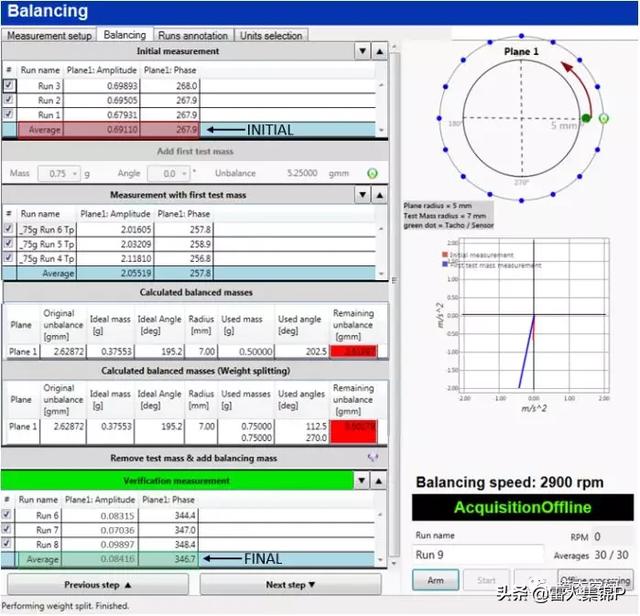Click Original unbalance 2.62872 in balanced masses
The image size is (640, 616).
pos(69,351)
